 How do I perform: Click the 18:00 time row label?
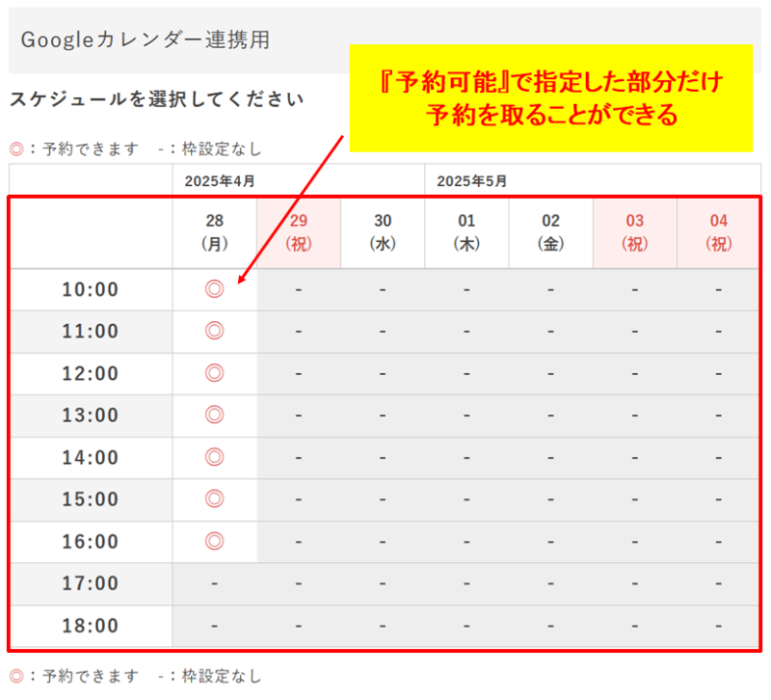pyautogui.click(x=91, y=626)
